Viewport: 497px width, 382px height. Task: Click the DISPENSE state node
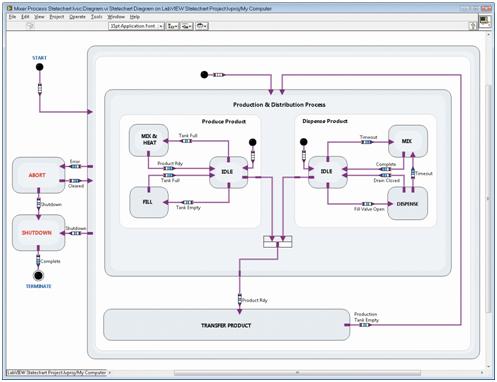coord(408,203)
